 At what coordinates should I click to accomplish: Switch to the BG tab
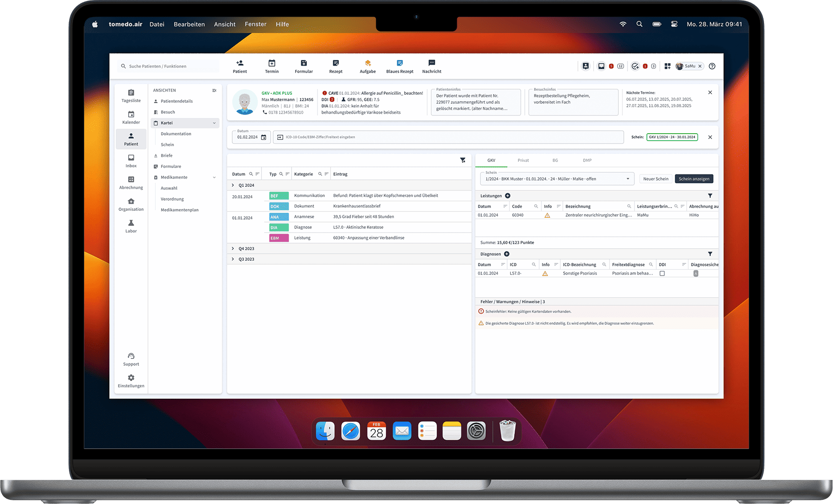point(555,160)
